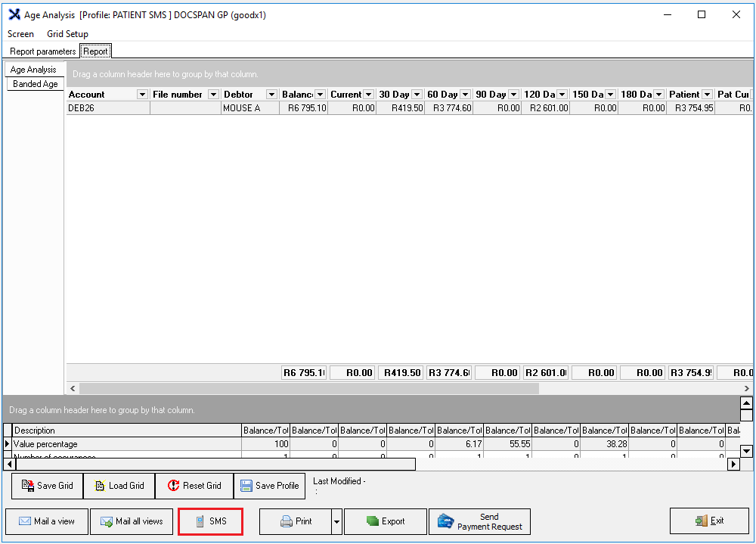This screenshot has height=544, width=756.
Task: Click the Mail a view button
Action: coord(47,521)
